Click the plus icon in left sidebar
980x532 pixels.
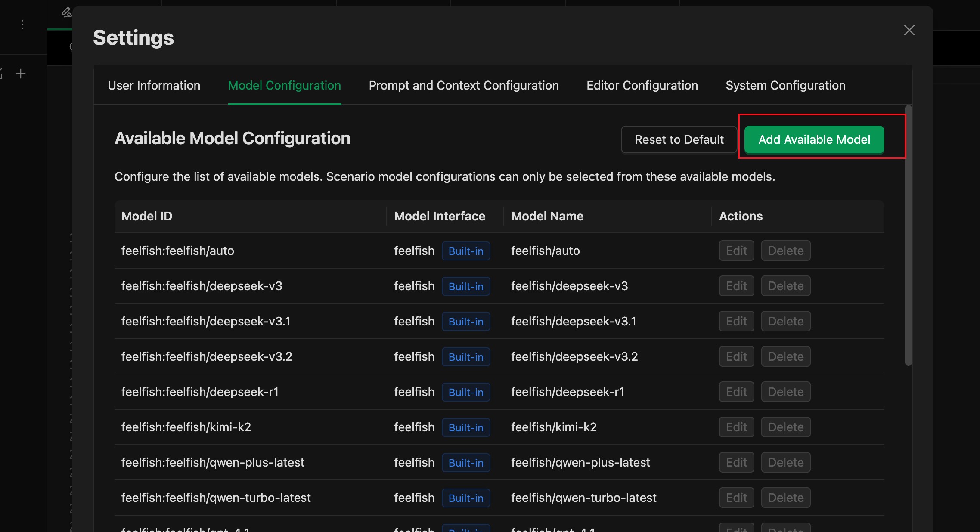21,74
